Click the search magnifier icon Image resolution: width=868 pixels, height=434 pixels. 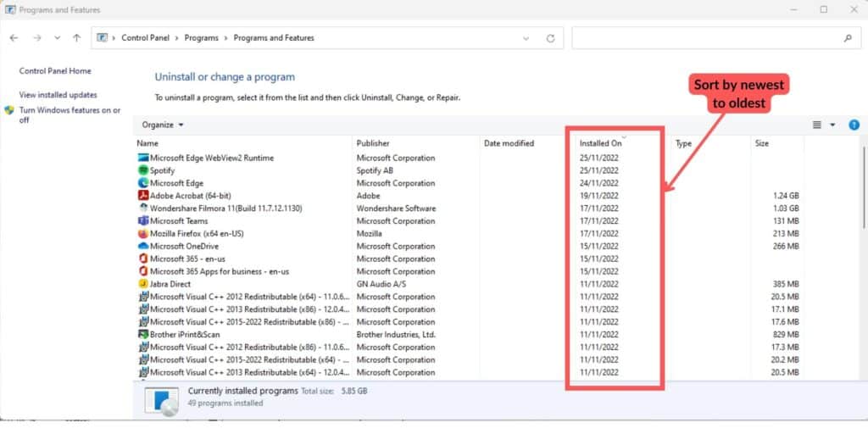848,38
